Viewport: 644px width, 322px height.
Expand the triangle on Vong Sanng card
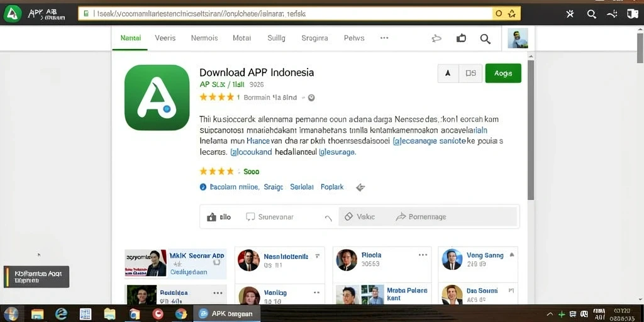pos(511,255)
